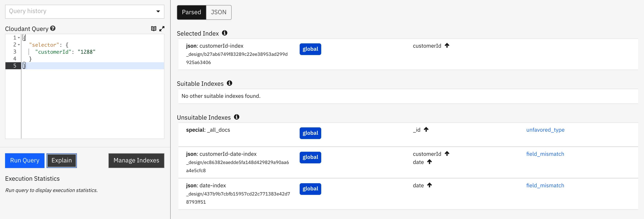Click the ascending arrow next to customerId in Selected Index
Viewport: 644px width, 219px height.
pos(447,45)
